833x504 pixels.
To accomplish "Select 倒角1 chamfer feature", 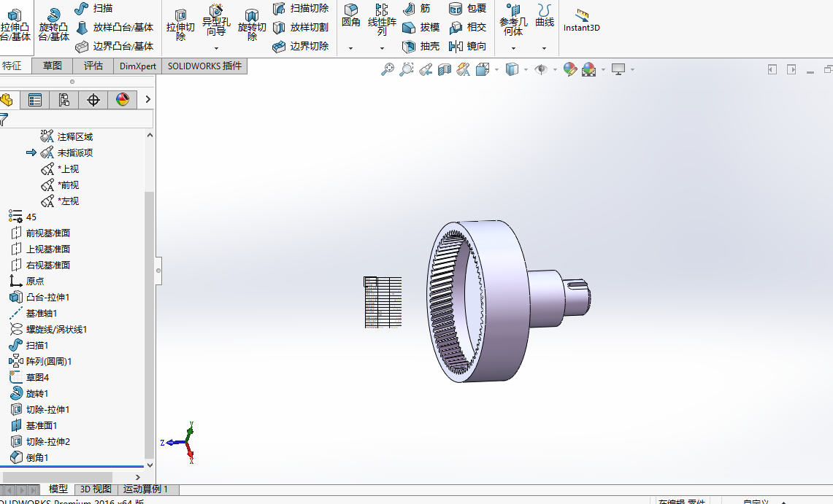I will 30,457.
